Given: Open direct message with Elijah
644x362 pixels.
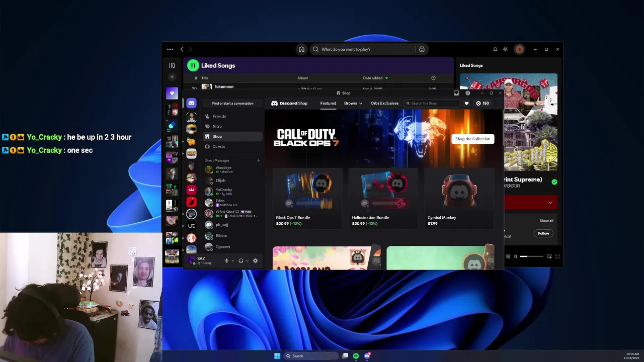Looking at the screenshot, I should click(x=233, y=180).
